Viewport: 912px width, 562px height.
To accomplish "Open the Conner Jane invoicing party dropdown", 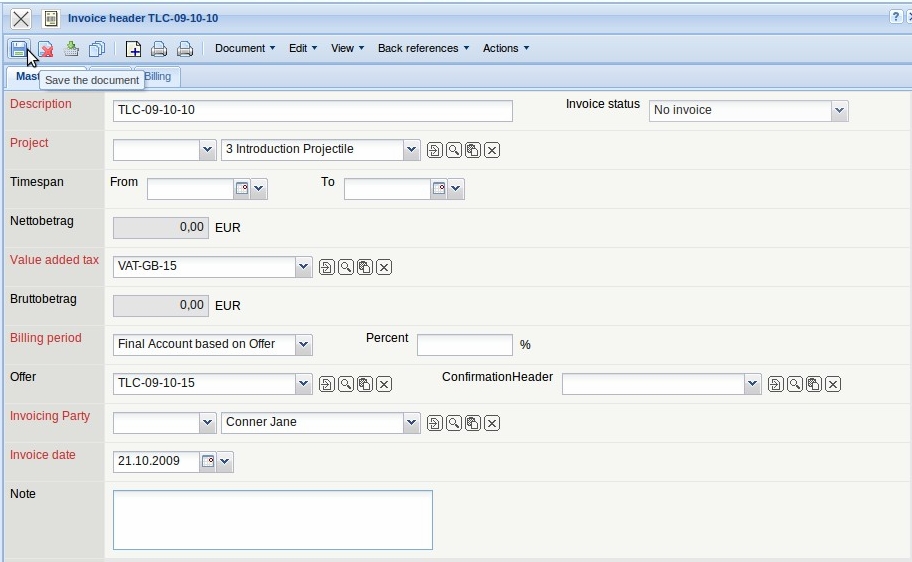I will (411, 423).
